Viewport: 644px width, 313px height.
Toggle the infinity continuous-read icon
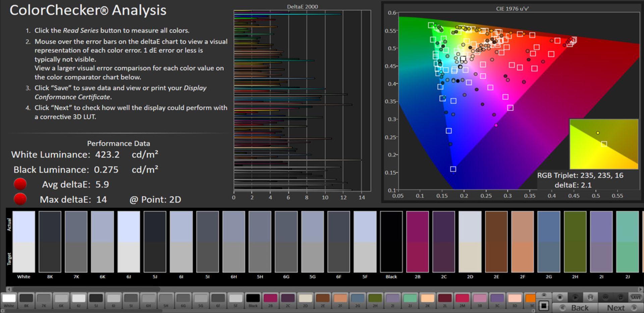coord(605,297)
